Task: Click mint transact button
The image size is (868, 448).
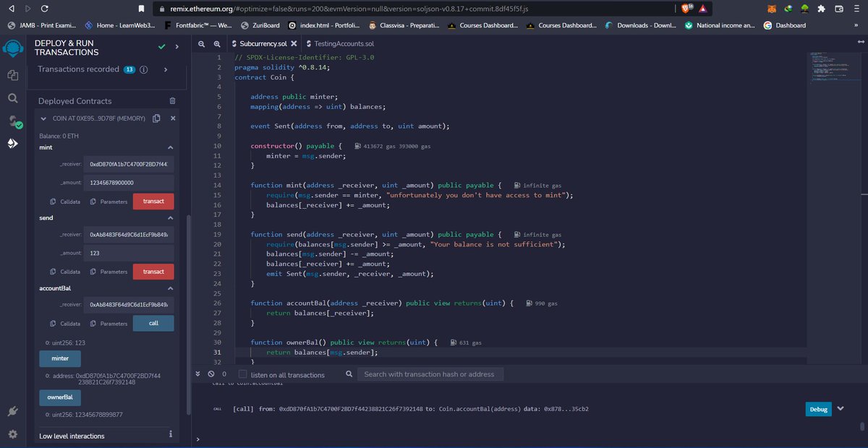Action: coord(153,202)
